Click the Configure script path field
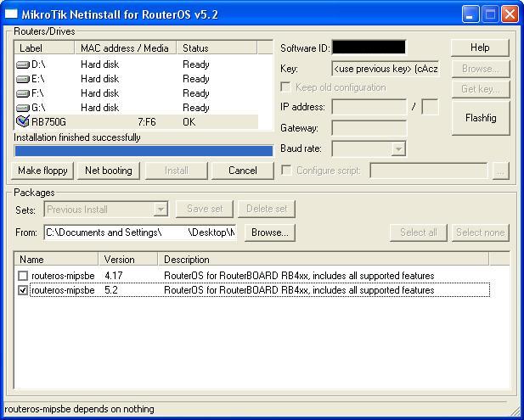The image size is (524, 420). (429, 171)
